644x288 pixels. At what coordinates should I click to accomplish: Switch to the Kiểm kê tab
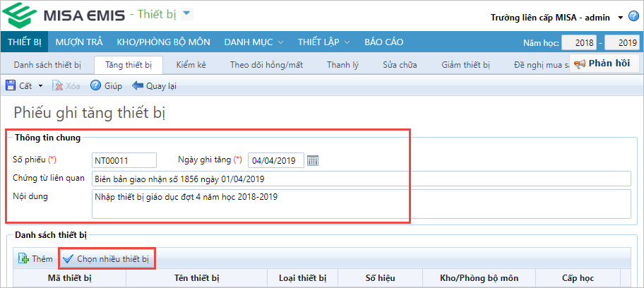[191, 65]
